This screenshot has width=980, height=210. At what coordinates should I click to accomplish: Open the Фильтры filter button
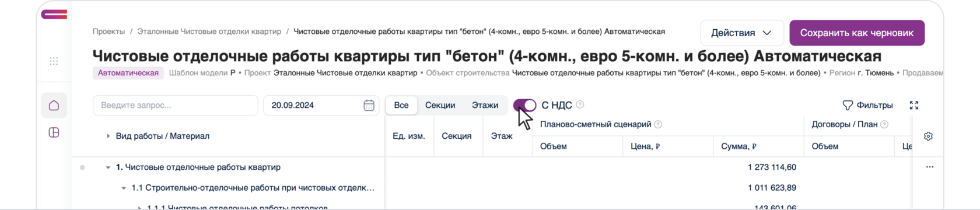(x=867, y=105)
